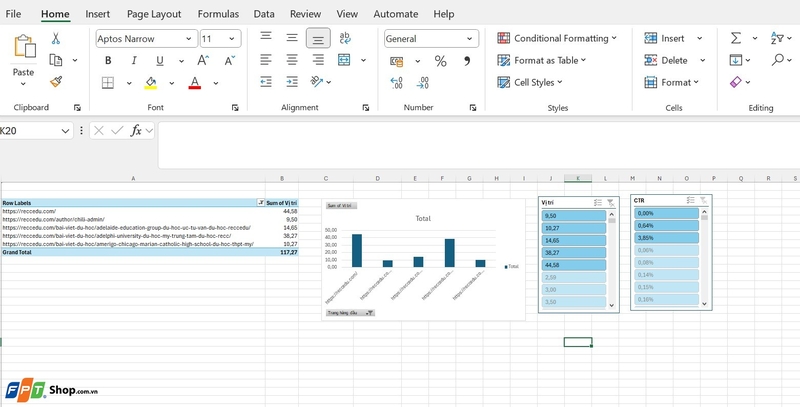Toggle slicer item 3,85% in CTR
800x407 pixels.
666,238
